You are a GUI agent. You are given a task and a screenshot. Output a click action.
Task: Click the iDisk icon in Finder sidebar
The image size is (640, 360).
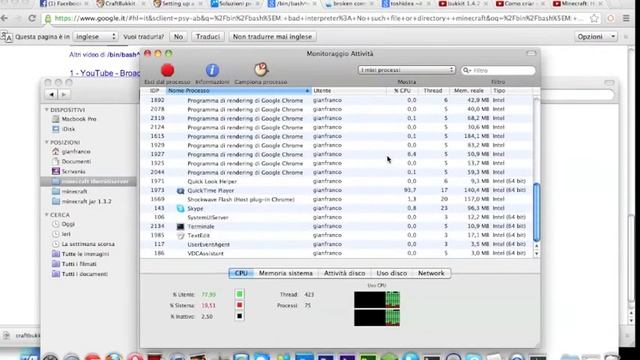pos(56,129)
